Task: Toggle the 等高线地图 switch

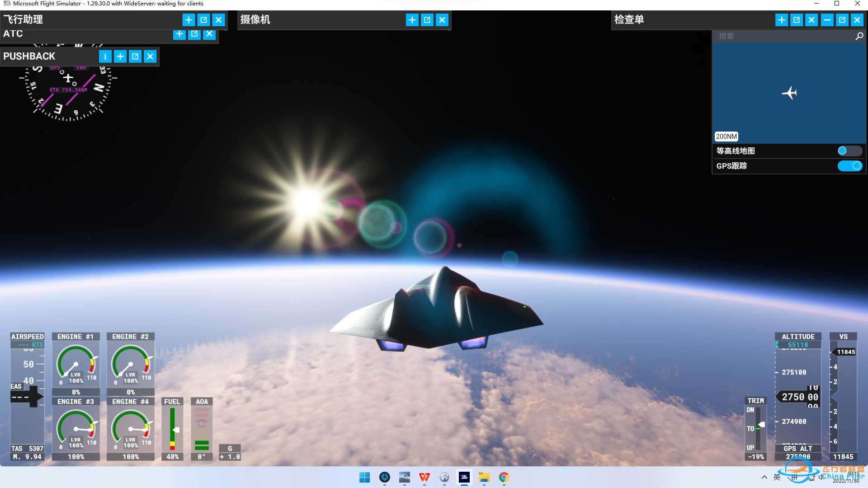Action: [849, 151]
